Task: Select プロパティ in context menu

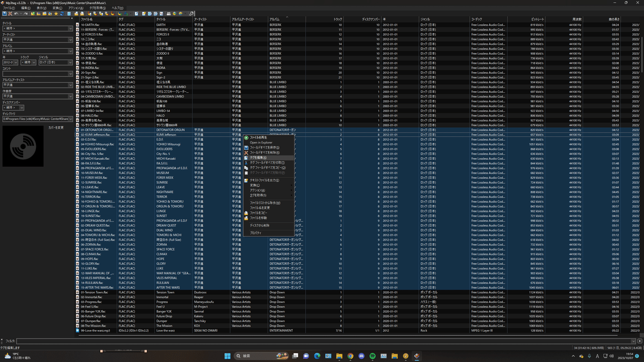Action: click(x=268, y=233)
